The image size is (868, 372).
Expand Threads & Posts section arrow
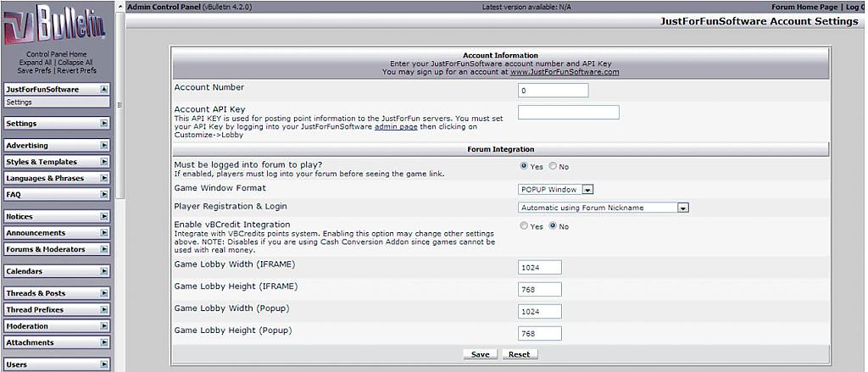pyautogui.click(x=104, y=293)
